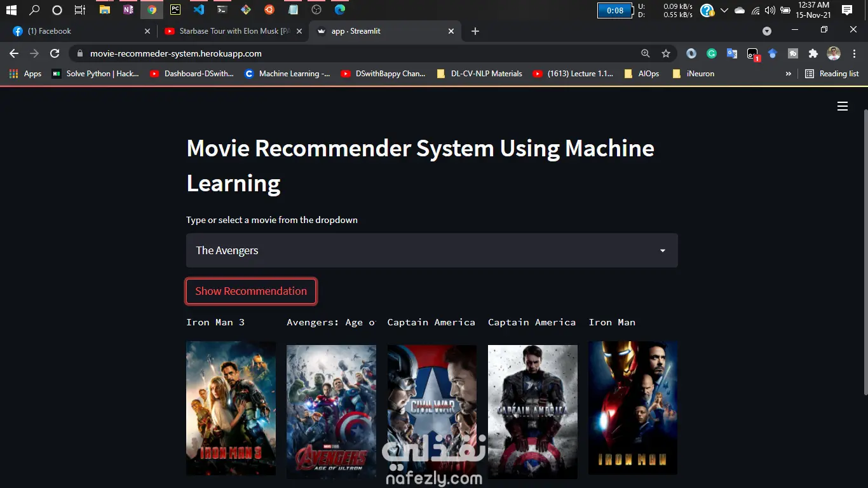Click the address bar URL
Screen dimensions: 868x488
coord(176,54)
